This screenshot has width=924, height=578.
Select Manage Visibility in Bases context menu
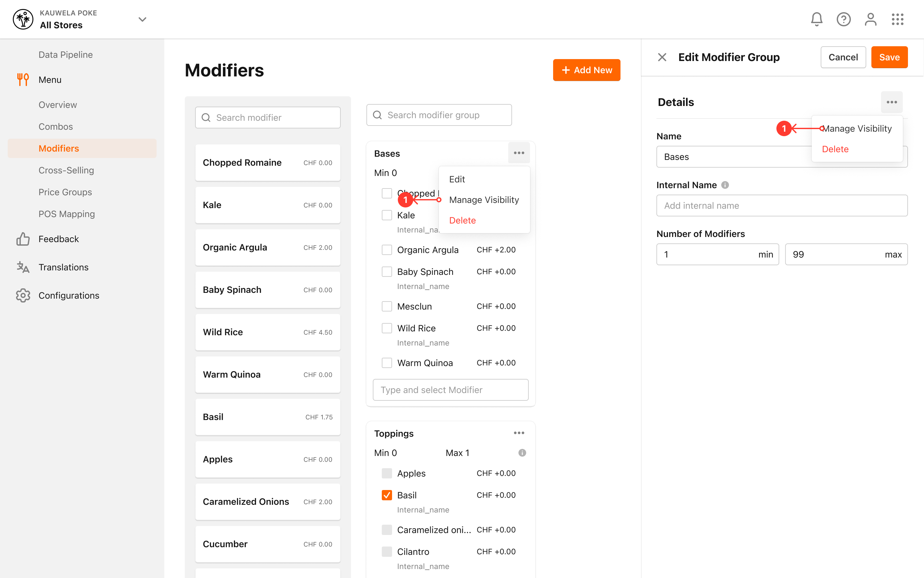(484, 200)
